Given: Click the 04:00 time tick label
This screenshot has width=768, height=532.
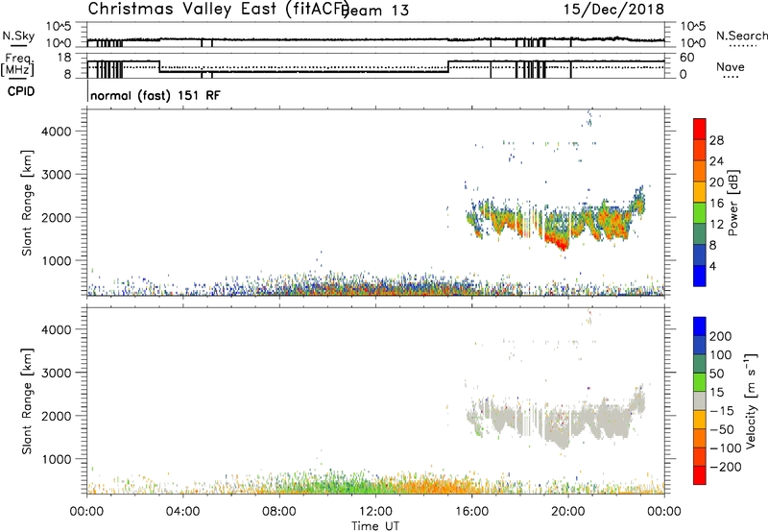Looking at the screenshot, I should (x=183, y=512).
